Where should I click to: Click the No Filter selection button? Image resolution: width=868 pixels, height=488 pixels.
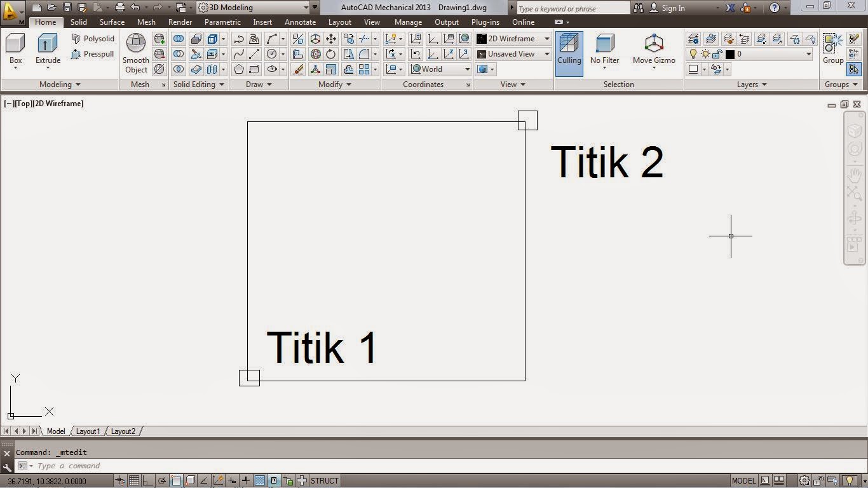(x=604, y=51)
